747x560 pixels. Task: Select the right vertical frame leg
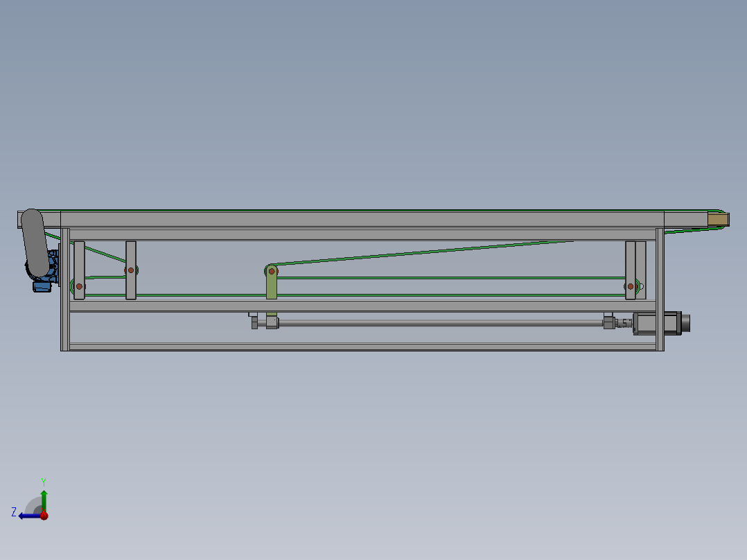(660, 289)
